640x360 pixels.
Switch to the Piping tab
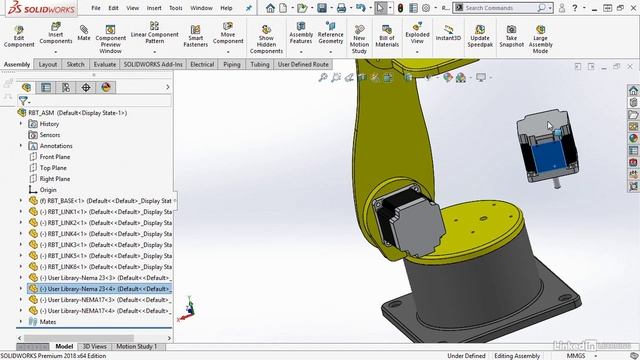(x=232, y=64)
